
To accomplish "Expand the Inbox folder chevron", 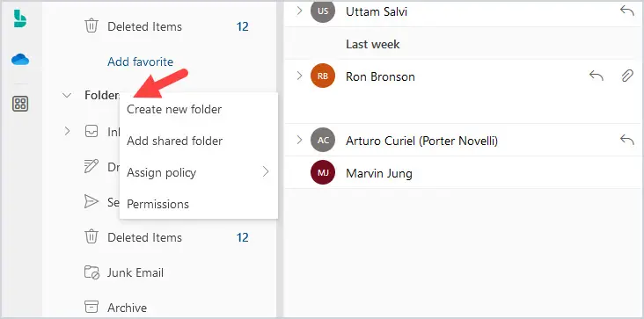I will 67,131.
